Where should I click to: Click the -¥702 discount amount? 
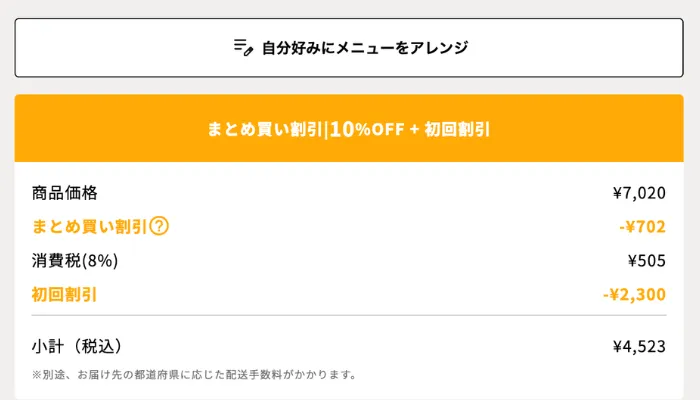point(641,227)
